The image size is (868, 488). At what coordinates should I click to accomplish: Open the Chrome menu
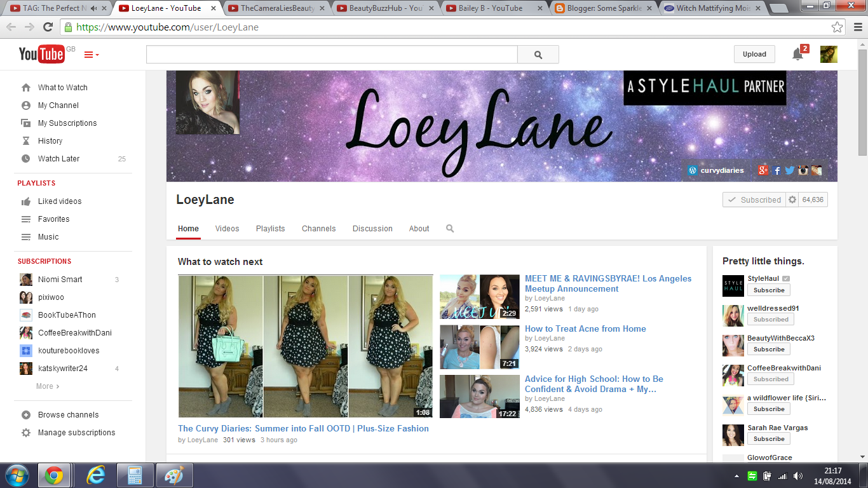pos(857,27)
